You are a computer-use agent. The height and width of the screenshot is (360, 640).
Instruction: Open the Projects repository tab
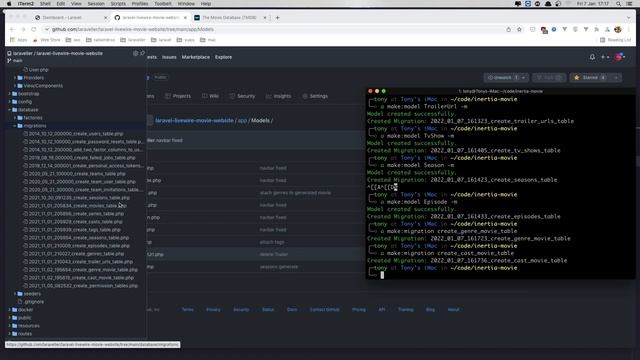click(x=178, y=96)
